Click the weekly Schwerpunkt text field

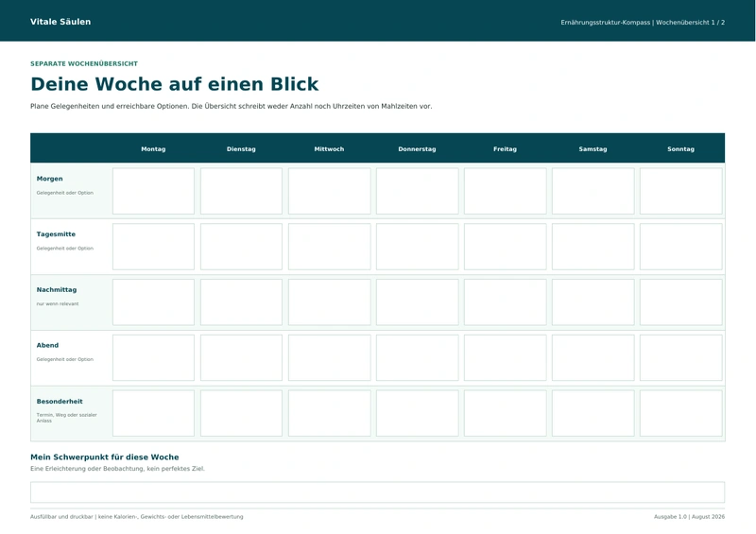point(377,492)
